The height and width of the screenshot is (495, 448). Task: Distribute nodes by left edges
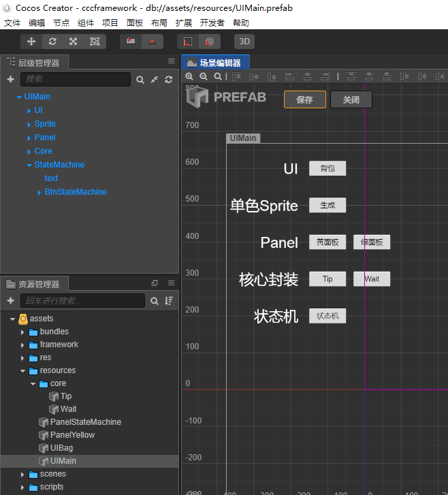(404, 76)
